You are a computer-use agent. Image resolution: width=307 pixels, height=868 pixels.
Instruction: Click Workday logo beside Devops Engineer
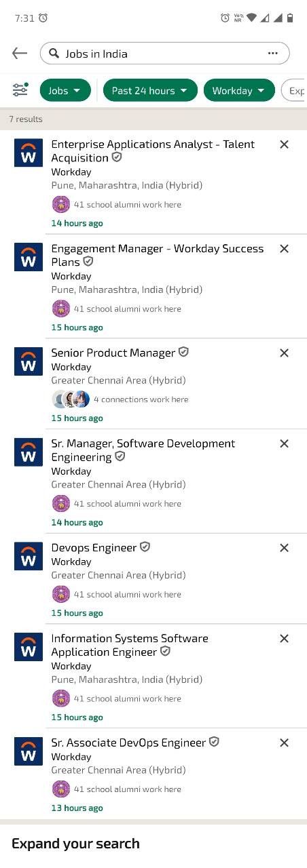tap(29, 556)
